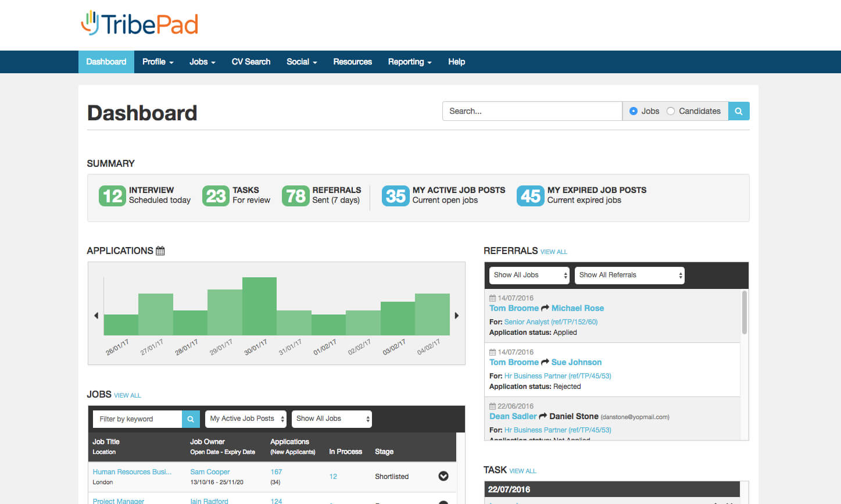Screen dimensions: 841x504
Task: Expand the Human Resources job row chevron
Action: 443,476
